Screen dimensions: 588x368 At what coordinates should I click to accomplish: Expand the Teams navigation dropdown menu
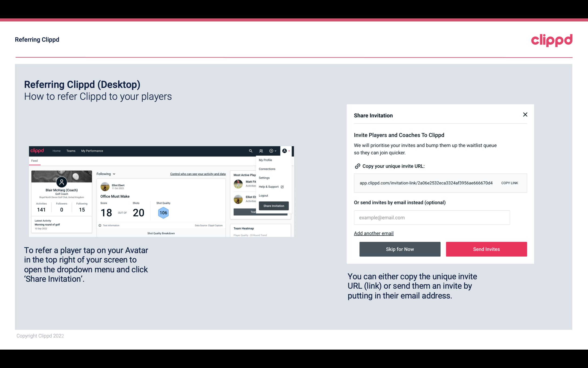pos(70,151)
